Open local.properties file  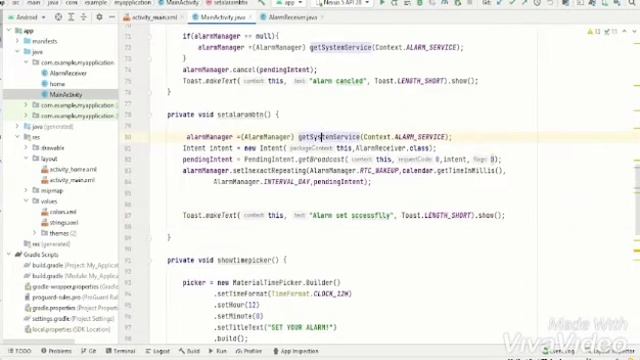(x=52, y=329)
